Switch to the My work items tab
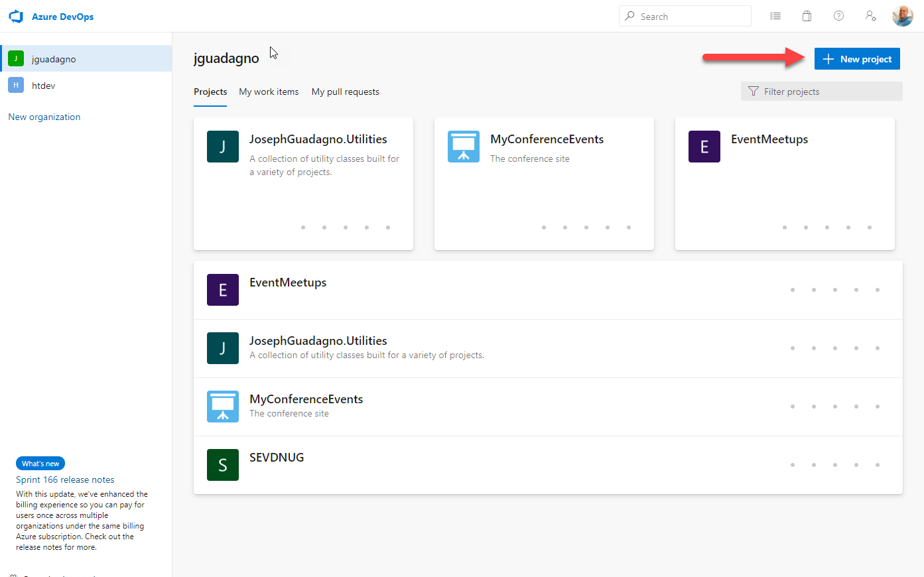The height and width of the screenshot is (577, 924). pyautogui.click(x=269, y=92)
